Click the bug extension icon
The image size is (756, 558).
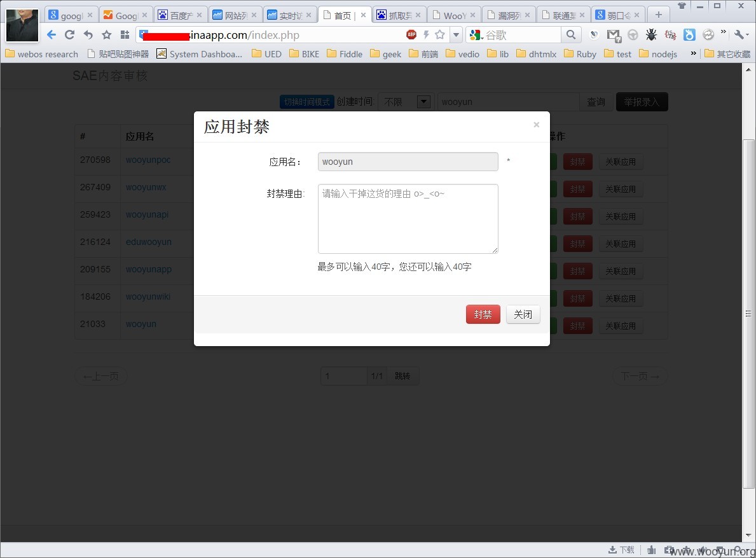pos(651,35)
